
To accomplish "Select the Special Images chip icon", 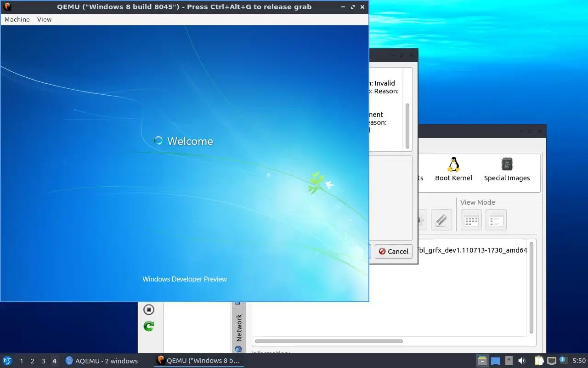I will click(x=507, y=169).
